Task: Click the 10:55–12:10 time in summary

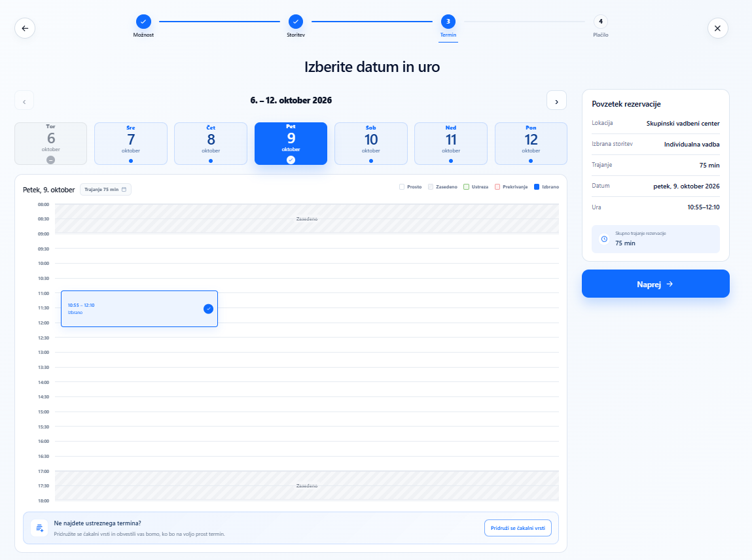Action: click(703, 207)
